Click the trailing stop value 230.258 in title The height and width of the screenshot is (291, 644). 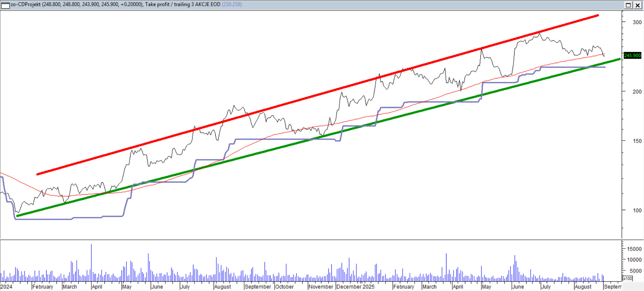pos(232,4)
